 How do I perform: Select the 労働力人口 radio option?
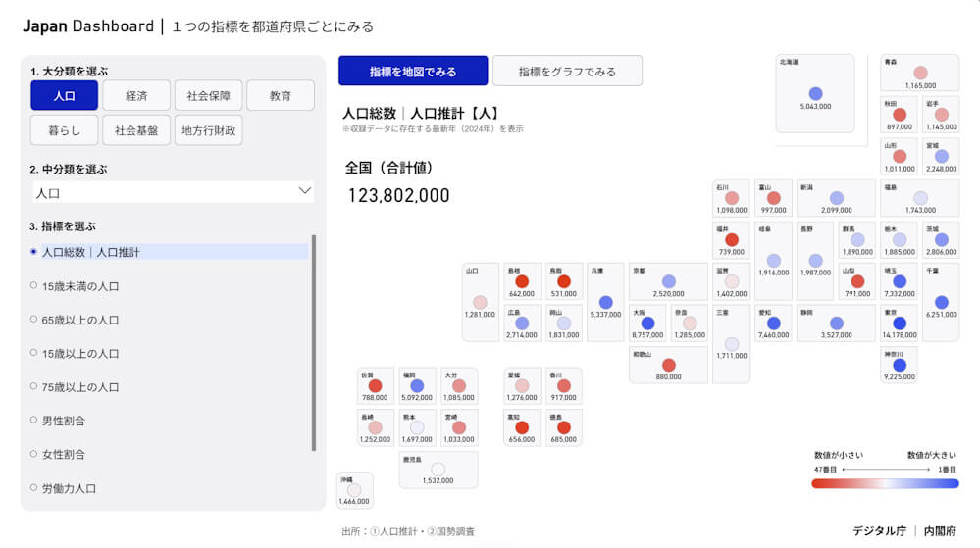click(x=69, y=488)
